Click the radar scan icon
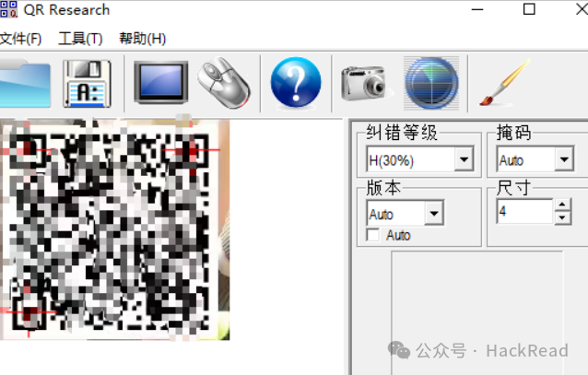 click(x=431, y=83)
